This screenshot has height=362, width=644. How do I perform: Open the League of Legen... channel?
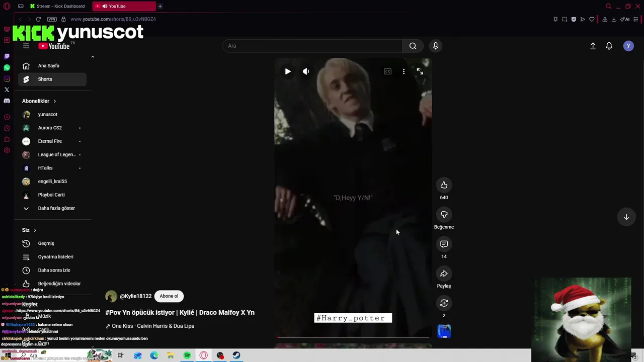click(52, 154)
